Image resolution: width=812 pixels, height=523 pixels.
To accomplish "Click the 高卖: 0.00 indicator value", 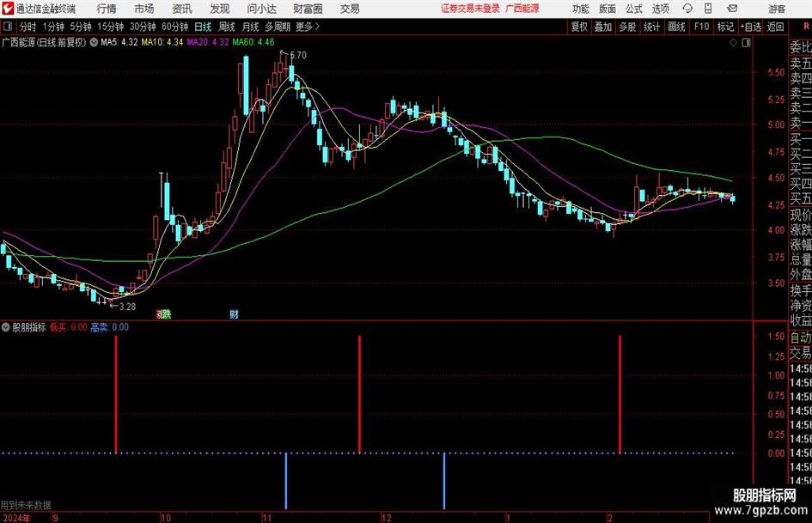I will tap(110, 327).
